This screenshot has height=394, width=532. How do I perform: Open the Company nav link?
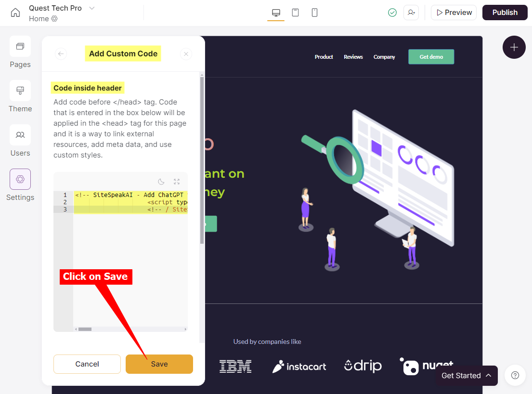[x=384, y=57]
